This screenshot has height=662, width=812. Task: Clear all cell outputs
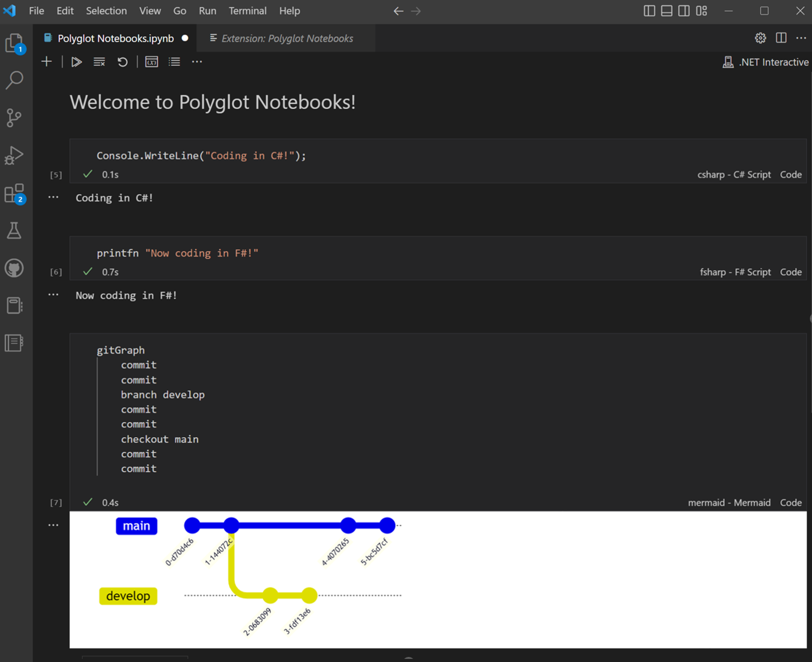(x=99, y=62)
